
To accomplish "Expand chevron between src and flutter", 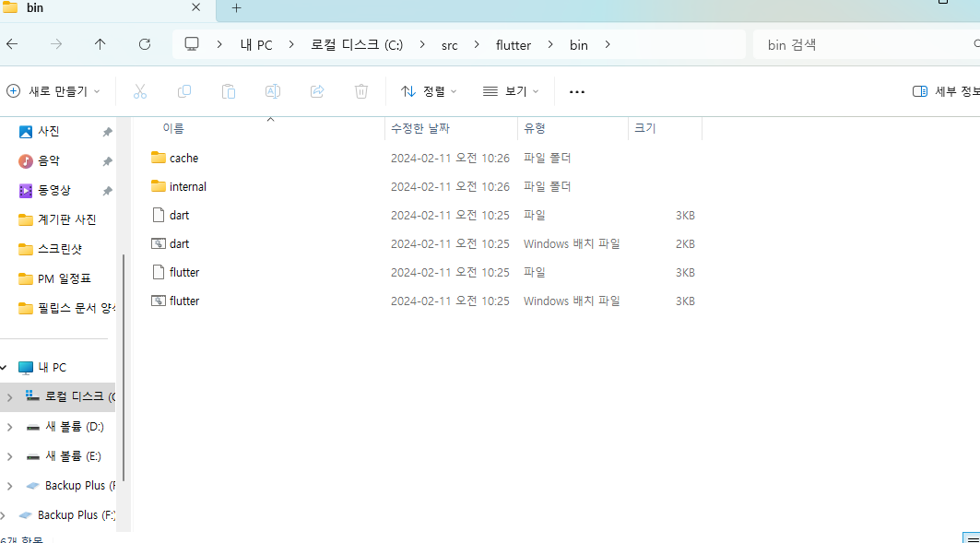I will (477, 45).
